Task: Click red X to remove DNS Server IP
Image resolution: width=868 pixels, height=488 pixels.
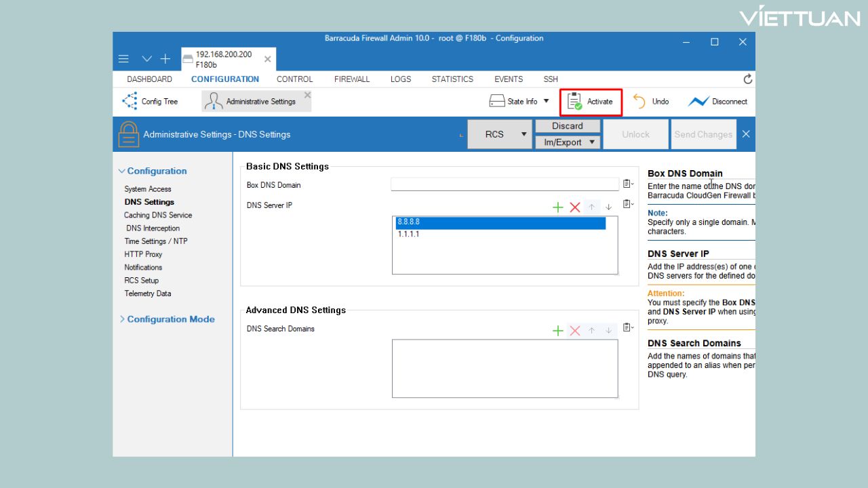Action: tap(575, 207)
